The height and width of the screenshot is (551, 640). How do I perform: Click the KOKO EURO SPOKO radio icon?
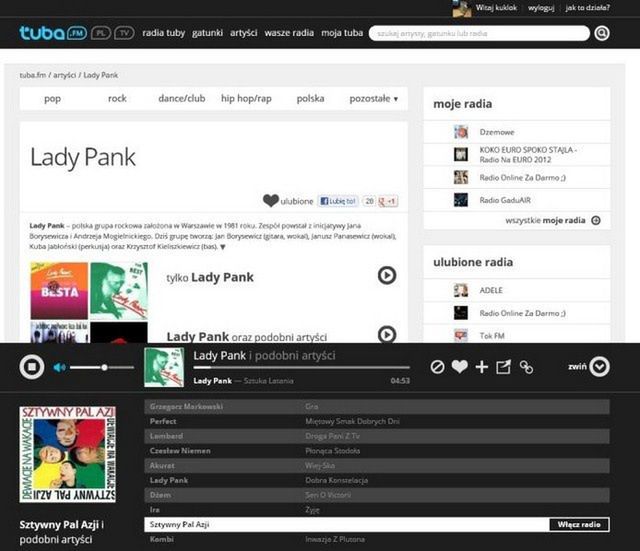click(461, 154)
